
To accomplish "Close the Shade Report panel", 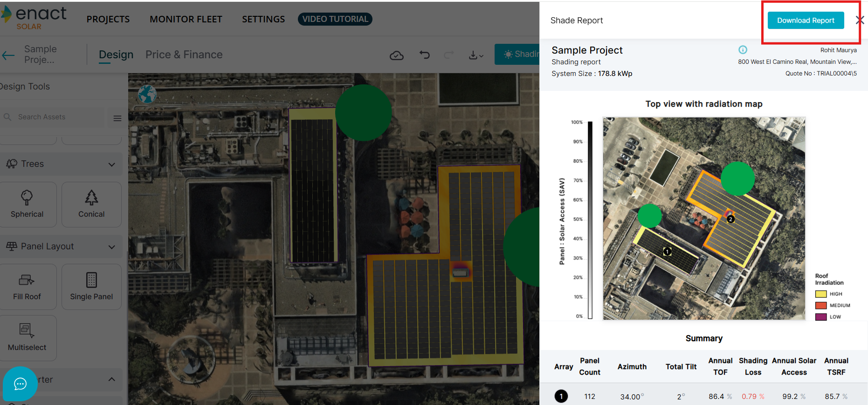I will tap(860, 20).
